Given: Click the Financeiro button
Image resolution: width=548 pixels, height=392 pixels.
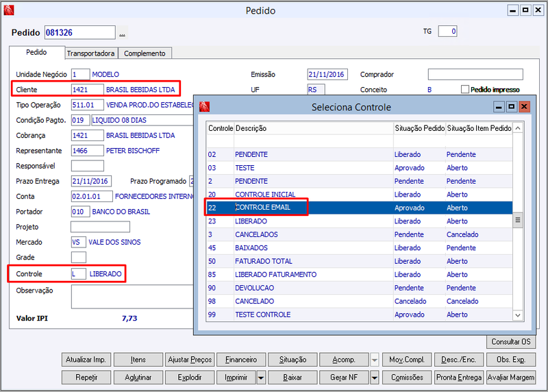Looking at the screenshot, I should coord(241,360).
